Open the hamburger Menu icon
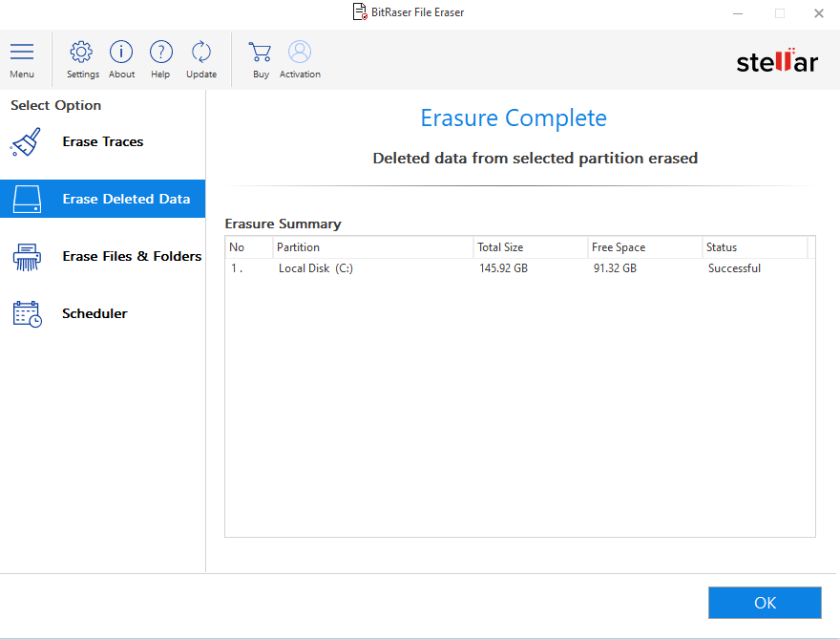Image resolution: width=840 pixels, height=640 pixels. point(22,52)
